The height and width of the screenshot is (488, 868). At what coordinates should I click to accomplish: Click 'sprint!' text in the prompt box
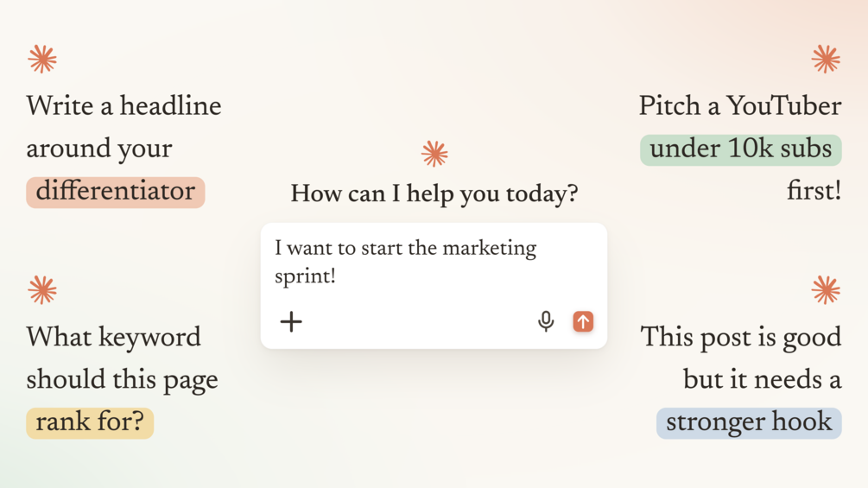(306, 276)
